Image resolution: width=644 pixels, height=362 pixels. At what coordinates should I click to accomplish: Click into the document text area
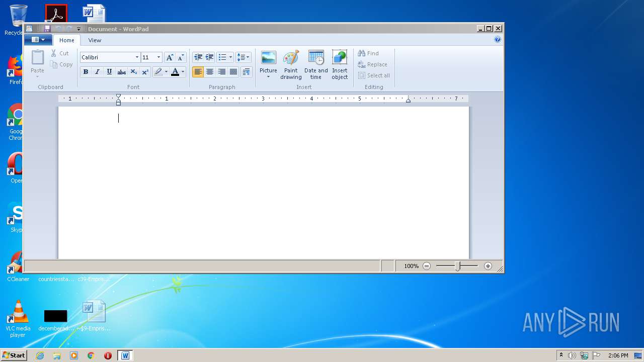[x=263, y=183]
